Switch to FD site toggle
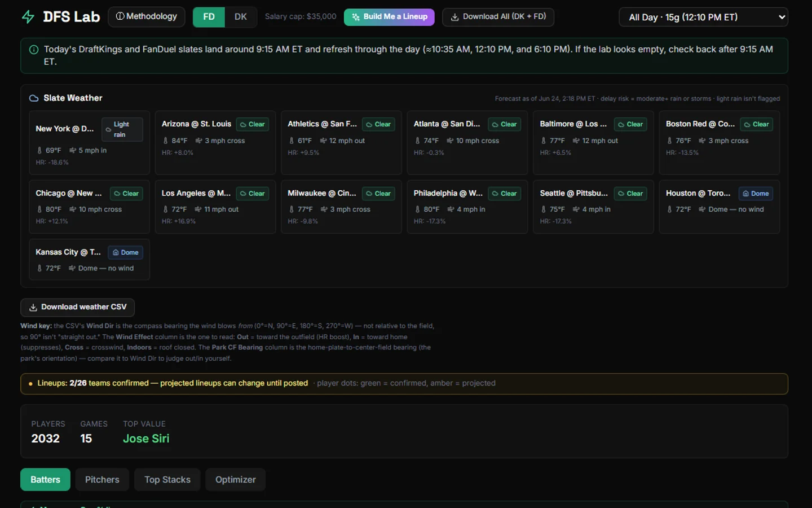 (x=209, y=17)
